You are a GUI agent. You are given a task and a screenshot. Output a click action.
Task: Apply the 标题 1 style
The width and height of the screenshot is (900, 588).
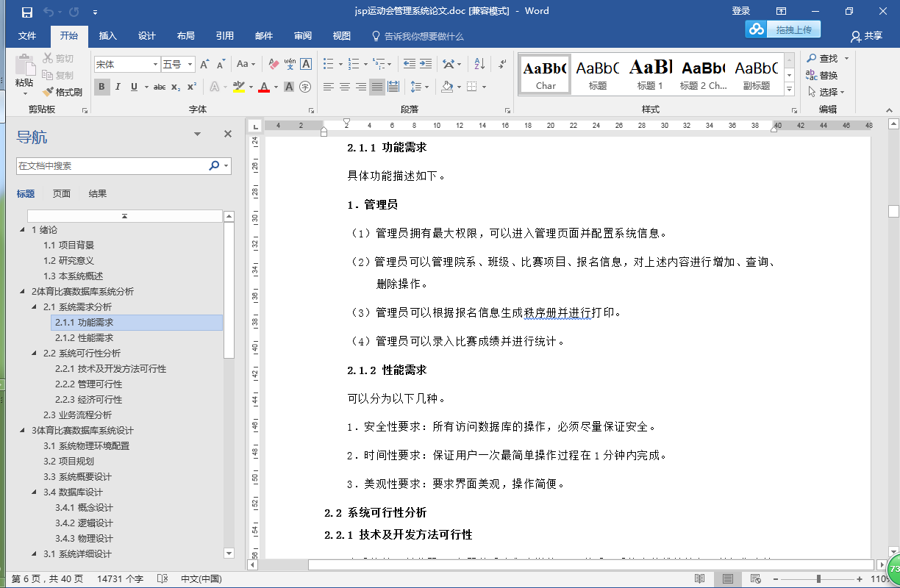pos(650,73)
